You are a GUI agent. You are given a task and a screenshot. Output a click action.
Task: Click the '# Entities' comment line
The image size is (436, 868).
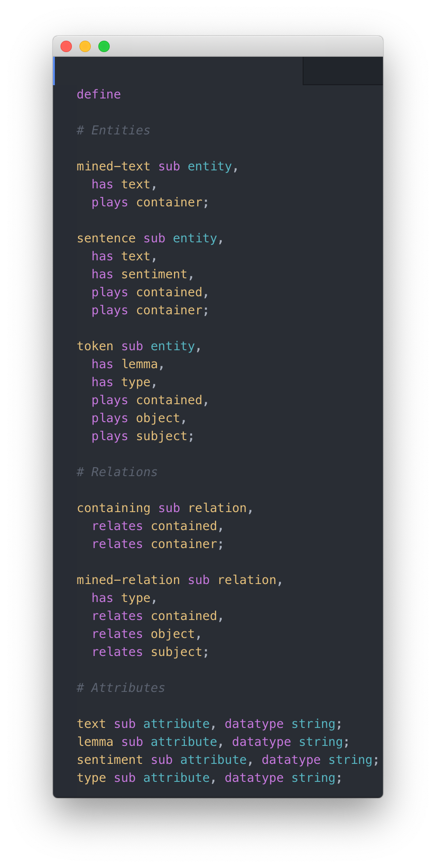coord(113,130)
